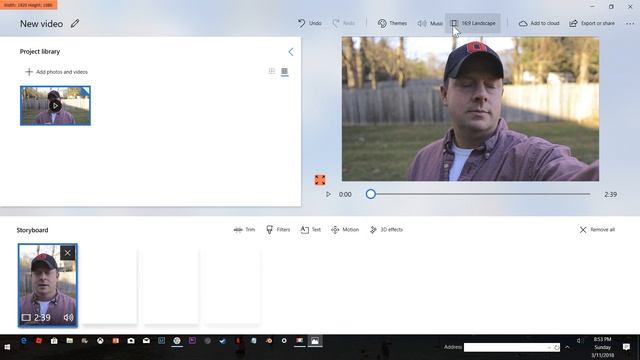Open the Camera app from the taskbar
Viewport: 640px width, 360px height.
(131, 340)
